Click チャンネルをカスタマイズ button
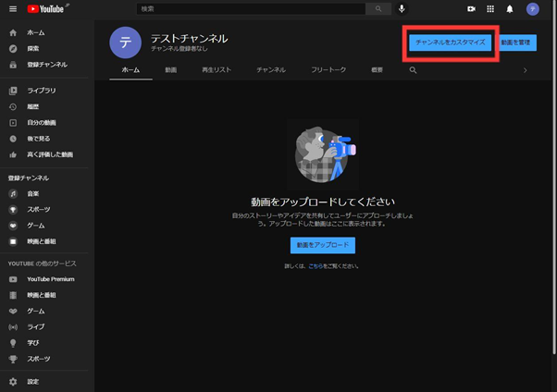Viewport: 557px width, 392px height. pos(450,43)
